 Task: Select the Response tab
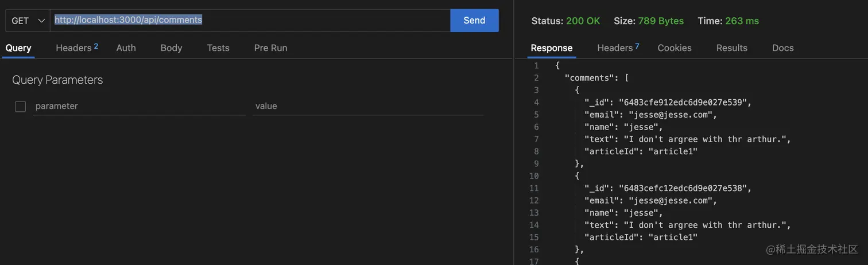click(x=551, y=48)
